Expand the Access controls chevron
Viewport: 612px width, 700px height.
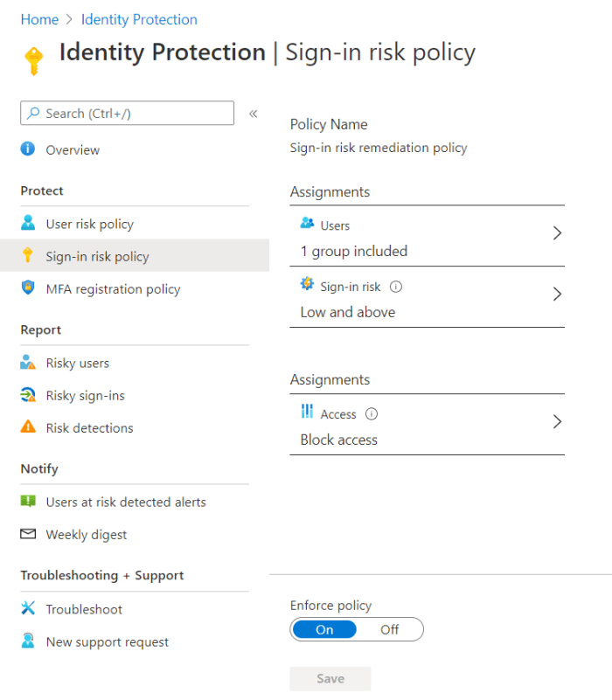point(557,422)
